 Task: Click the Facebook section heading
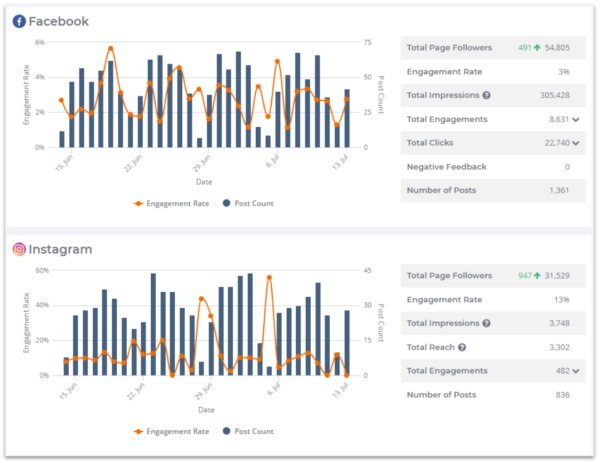click(x=58, y=21)
